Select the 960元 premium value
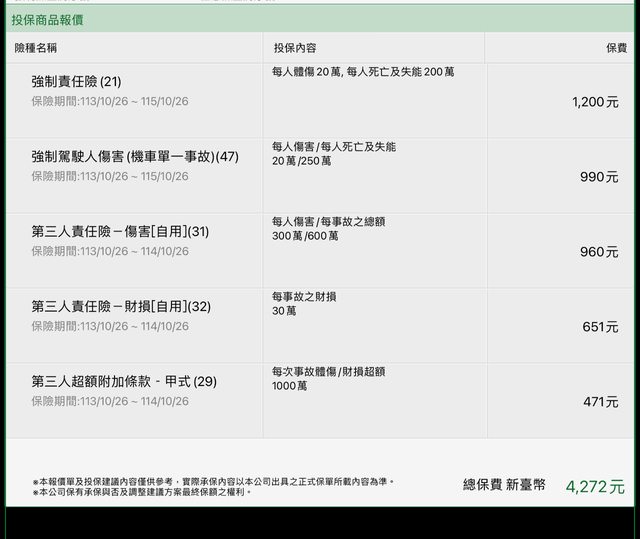Viewport: 640px width, 539px height. point(599,252)
